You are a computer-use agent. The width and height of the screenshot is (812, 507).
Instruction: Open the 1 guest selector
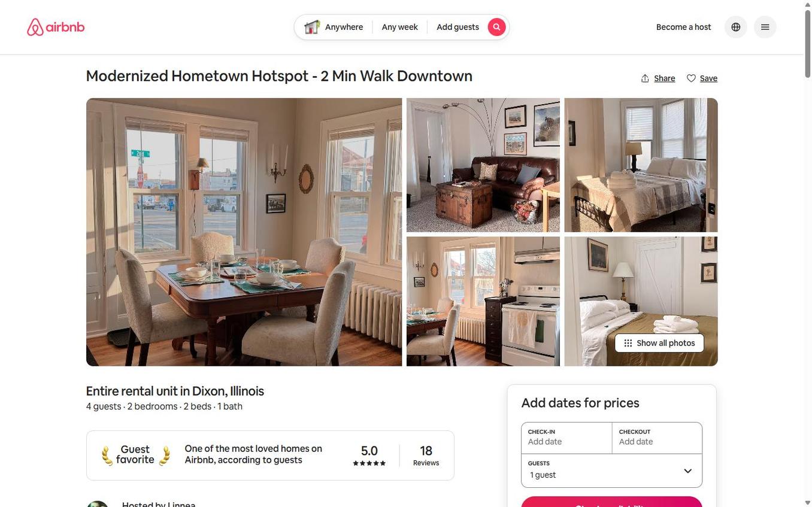(x=611, y=471)
